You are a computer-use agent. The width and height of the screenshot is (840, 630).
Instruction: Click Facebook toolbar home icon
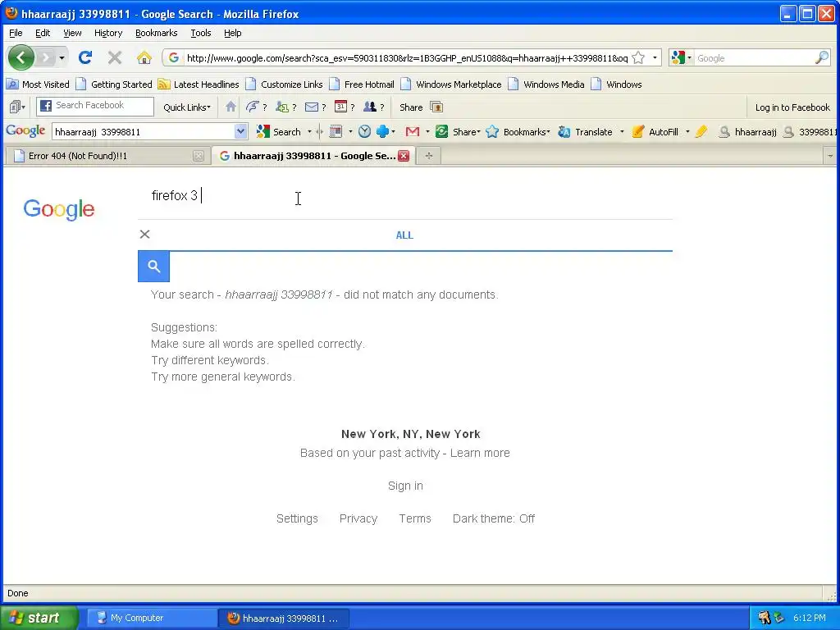[x=231, y=107]
